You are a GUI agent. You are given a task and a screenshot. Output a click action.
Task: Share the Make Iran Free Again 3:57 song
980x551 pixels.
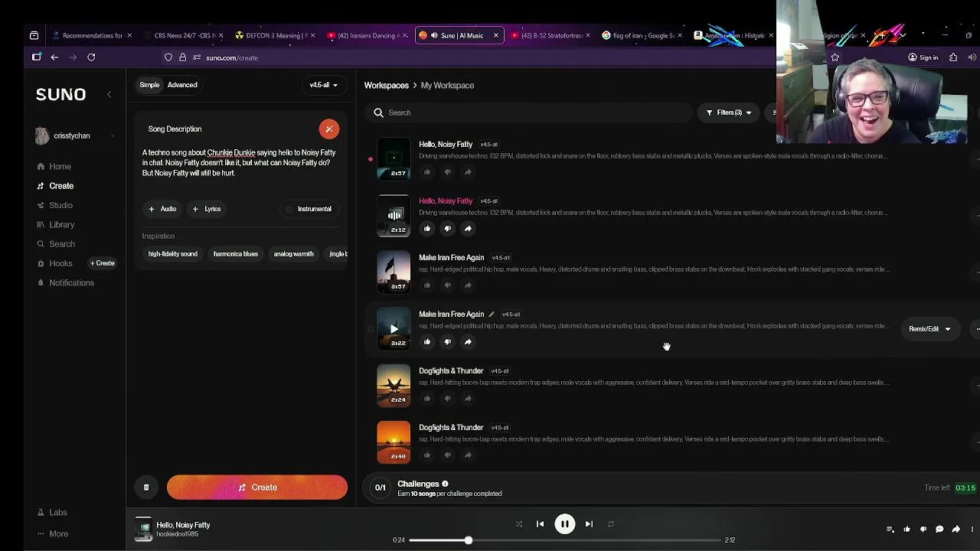(x=468, y=285)
